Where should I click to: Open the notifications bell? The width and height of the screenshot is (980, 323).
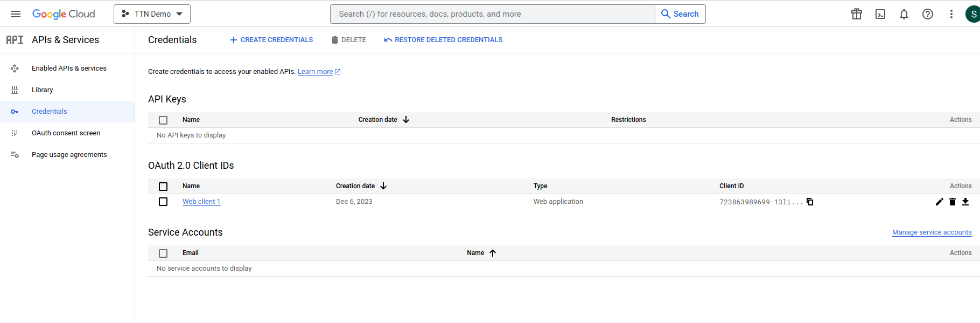tap(904, 14)
